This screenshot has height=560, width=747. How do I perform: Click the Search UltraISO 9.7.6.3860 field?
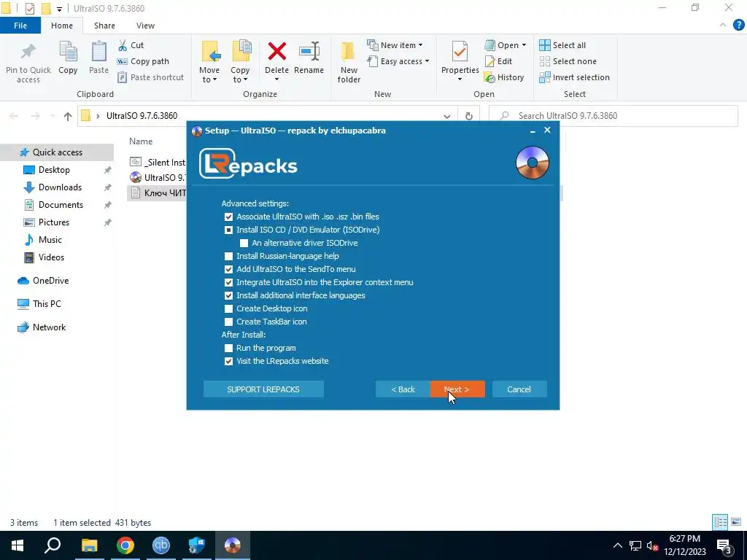[x=614, y=116]
